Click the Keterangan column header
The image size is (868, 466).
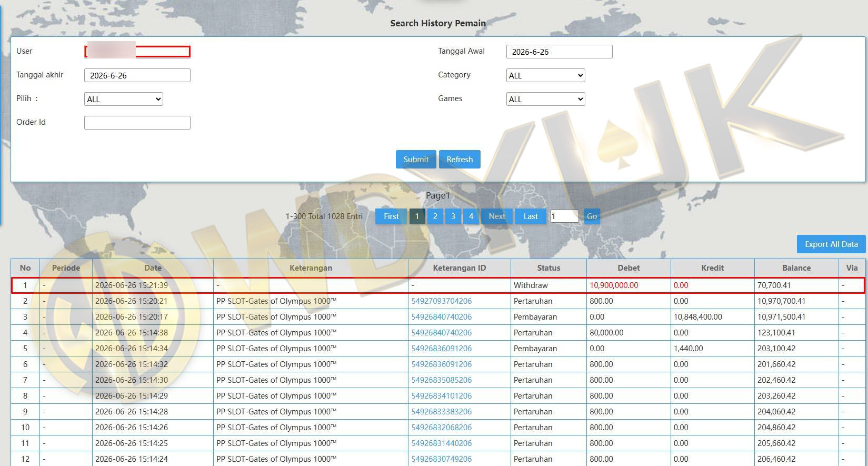[311, 268]
